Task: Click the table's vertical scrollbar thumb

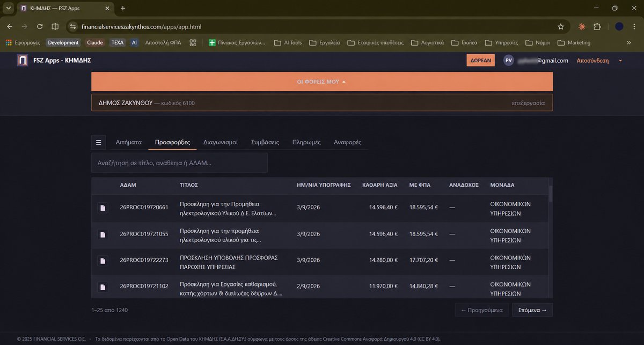Action: click(551, 193)
